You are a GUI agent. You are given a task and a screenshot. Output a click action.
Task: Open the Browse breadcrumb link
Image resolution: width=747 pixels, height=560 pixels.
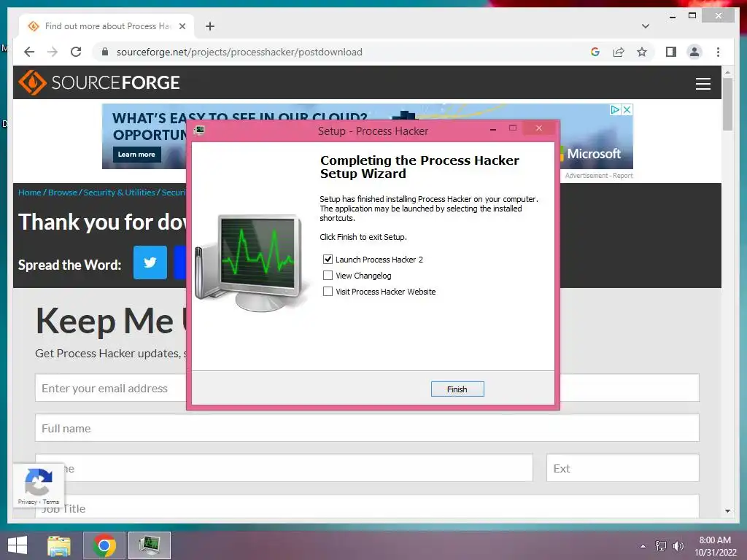pyautogui.click(x=63, y=192)
